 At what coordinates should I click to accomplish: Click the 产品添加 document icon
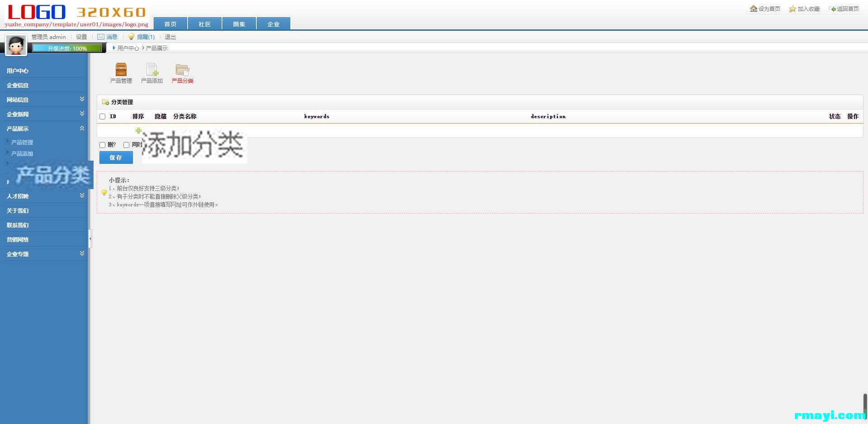click(x=152, y=69)
